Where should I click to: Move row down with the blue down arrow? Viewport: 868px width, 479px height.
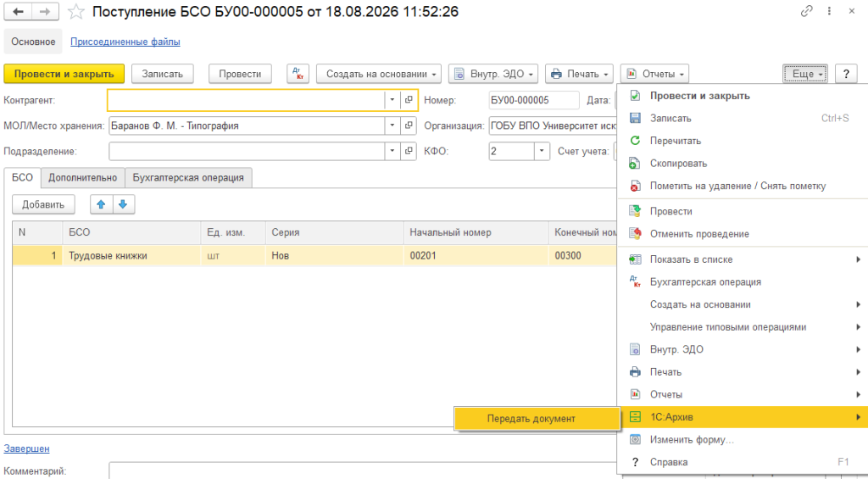124,204
